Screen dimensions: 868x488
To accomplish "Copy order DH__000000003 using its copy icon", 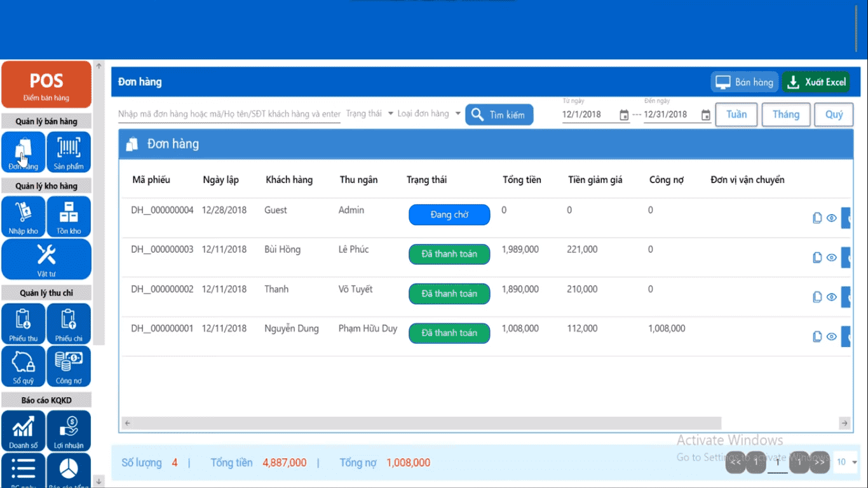I will pyautogui.click(x=818, y=257).
